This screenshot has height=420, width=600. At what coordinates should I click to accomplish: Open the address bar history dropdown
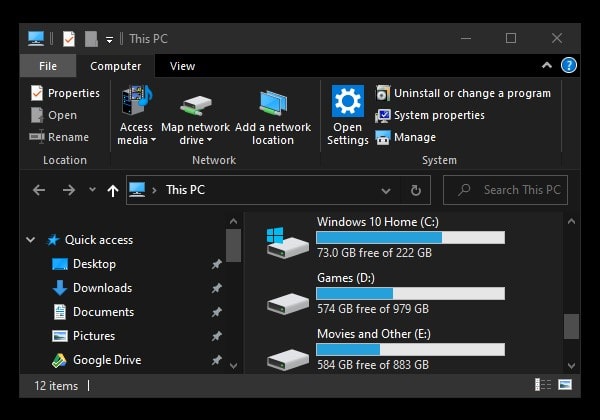coord(386,190)
